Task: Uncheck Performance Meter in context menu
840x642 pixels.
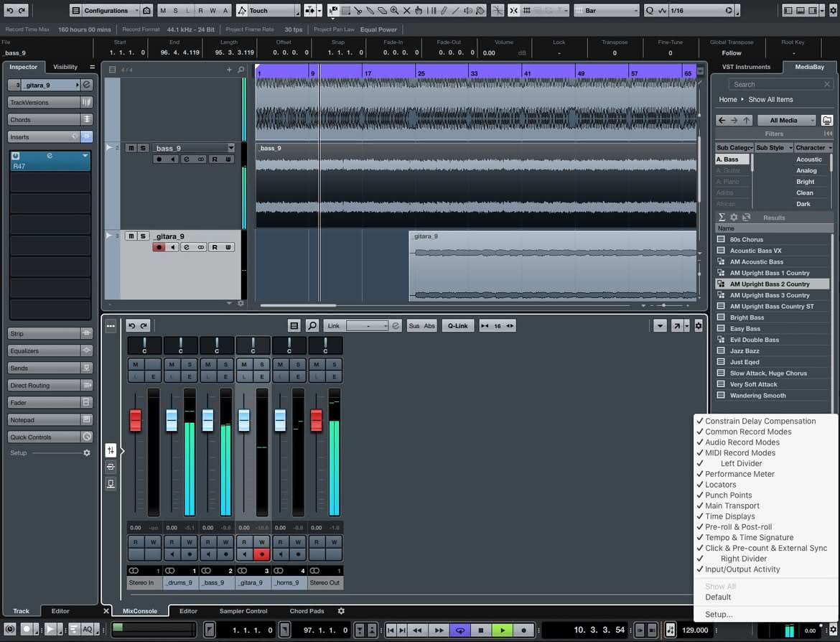Action: 739,474
